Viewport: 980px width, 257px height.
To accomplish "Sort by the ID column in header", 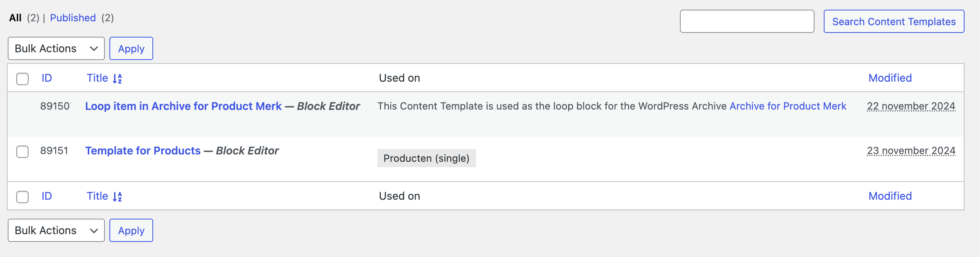I will 47,78.
